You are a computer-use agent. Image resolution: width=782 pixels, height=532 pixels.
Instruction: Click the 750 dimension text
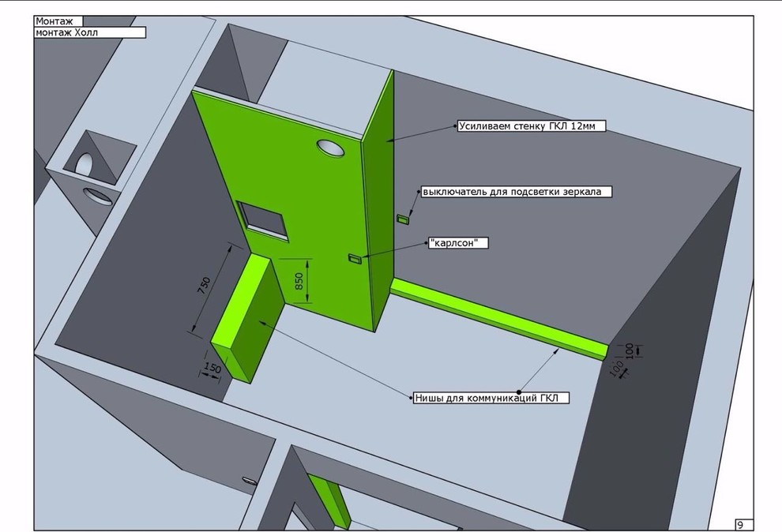pos(205,286)
